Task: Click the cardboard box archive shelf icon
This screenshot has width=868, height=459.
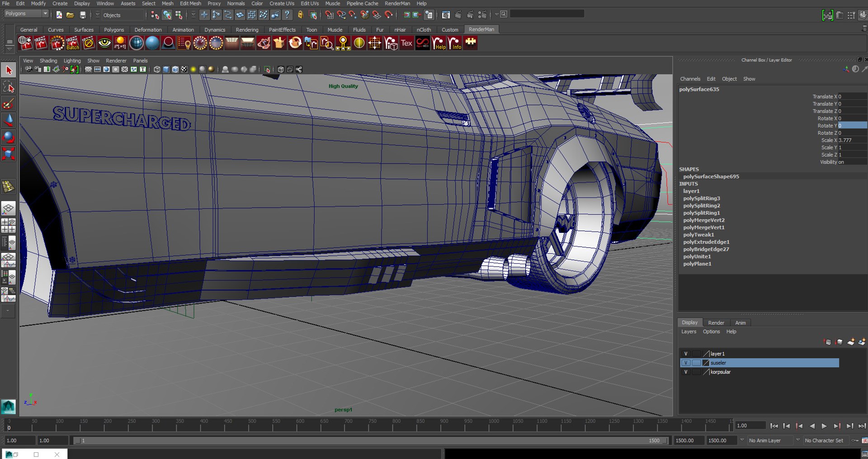Action: 279,43
